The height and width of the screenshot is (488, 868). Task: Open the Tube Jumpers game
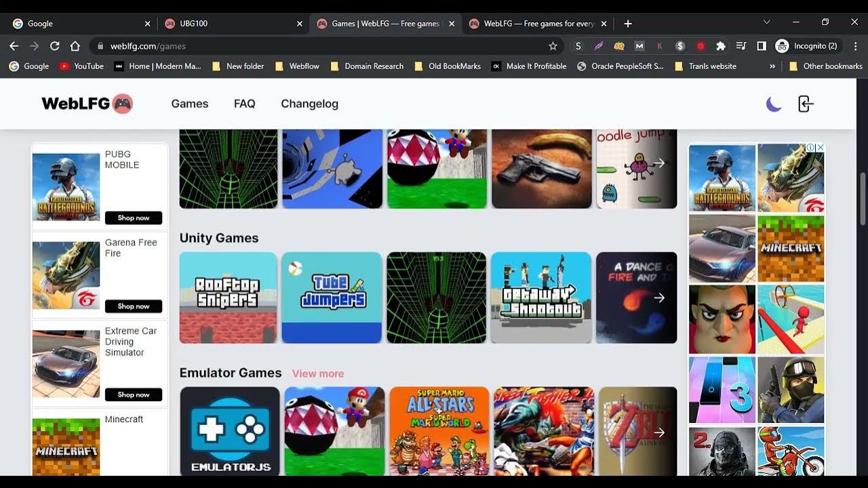[332, 298]
